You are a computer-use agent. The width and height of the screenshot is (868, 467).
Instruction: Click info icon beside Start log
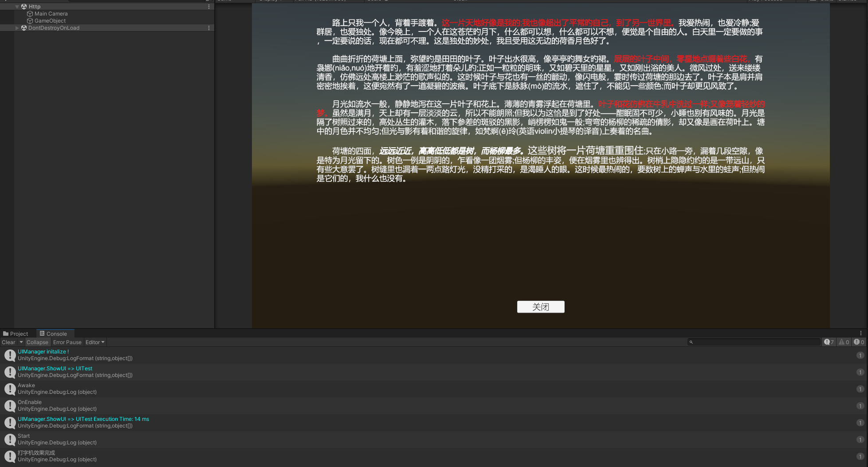tap(10, 440)
